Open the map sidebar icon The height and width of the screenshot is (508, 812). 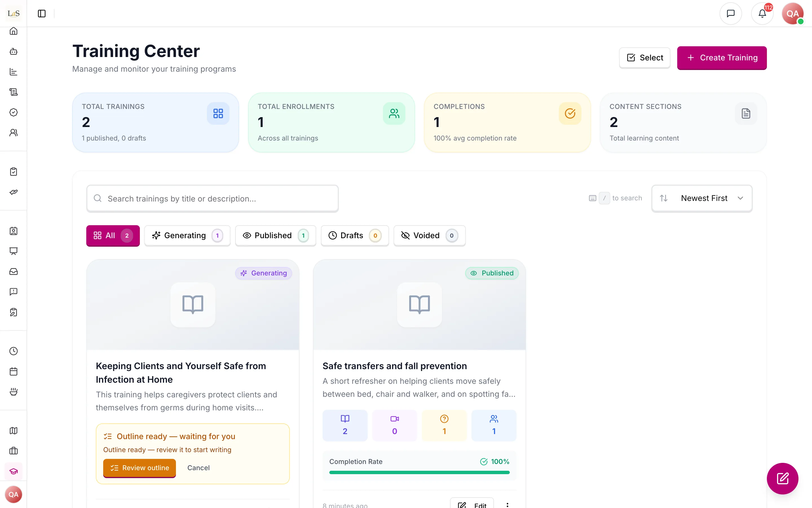[14, 431]
